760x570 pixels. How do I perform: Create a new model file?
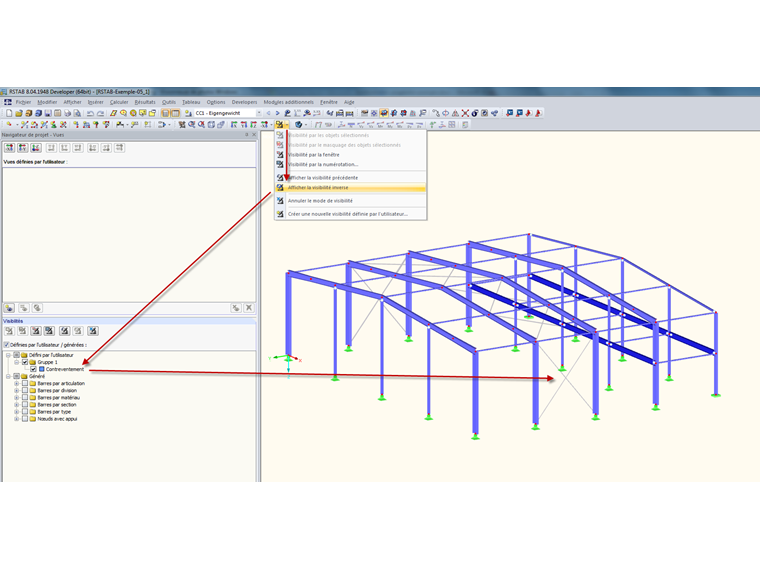pyautogui.click(x=9, y=113)
